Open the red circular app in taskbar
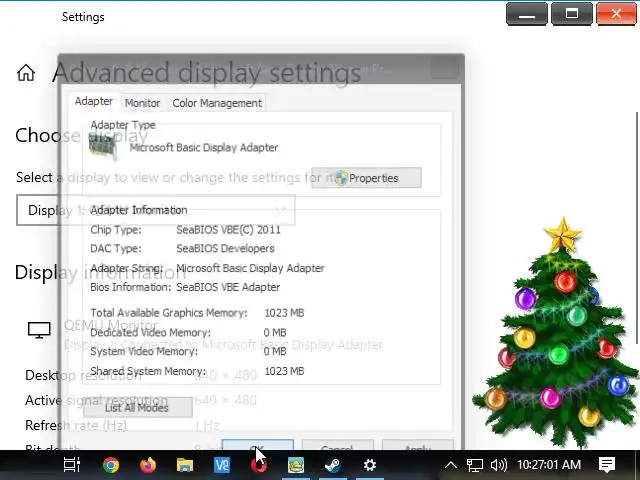Image resolution: width=640 pixels, height=480 pixels. click(258, 465)
